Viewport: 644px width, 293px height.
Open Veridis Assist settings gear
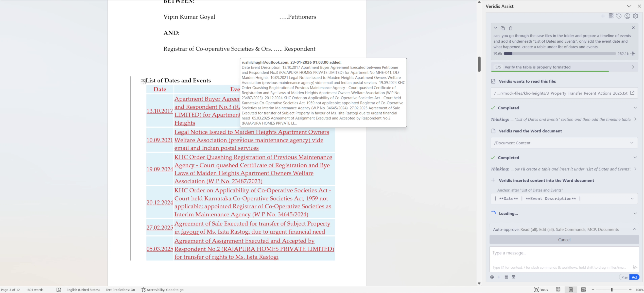pyautogui.click(x=636, y=16)
